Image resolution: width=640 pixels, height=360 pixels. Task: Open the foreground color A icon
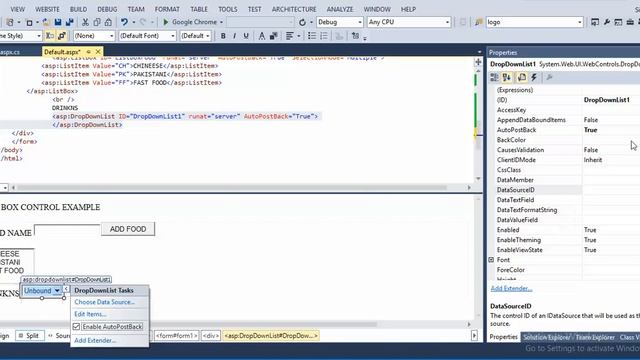(x=262, y=36)
